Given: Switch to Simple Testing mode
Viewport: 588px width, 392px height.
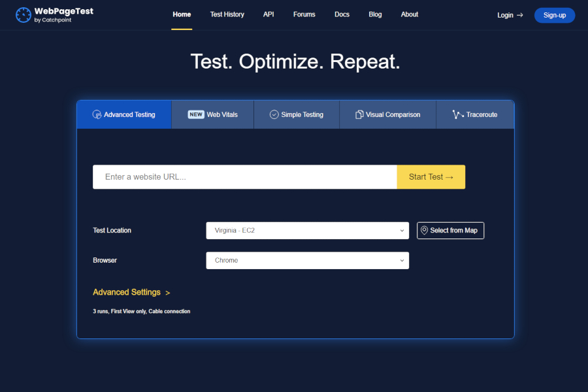Looking at the screenshot, I should (x=296, y=114).
